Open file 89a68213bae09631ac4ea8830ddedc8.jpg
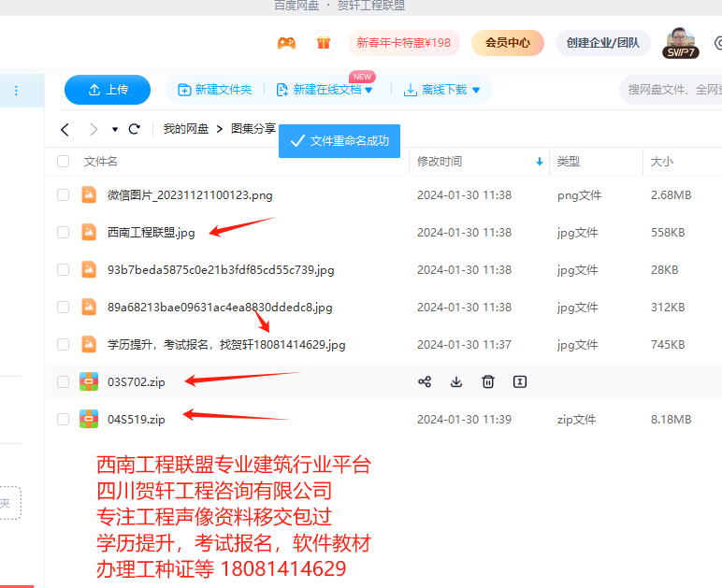Screen dimensions: 722x588 click(x=220, y=308)
